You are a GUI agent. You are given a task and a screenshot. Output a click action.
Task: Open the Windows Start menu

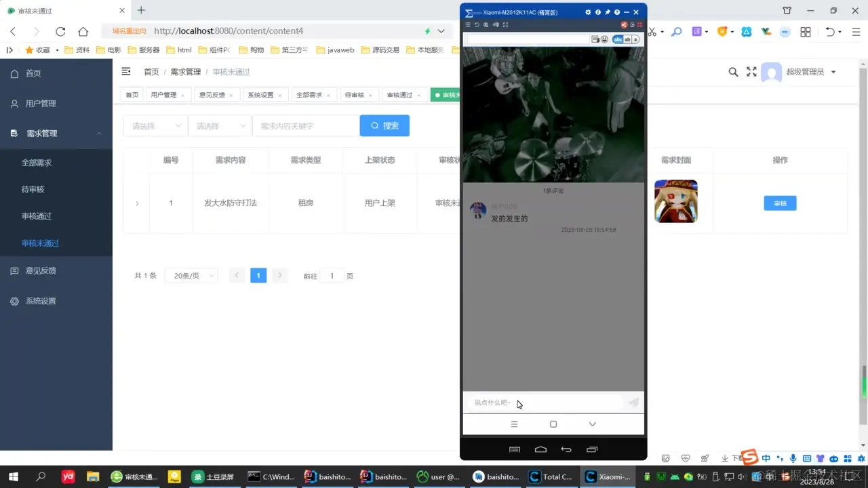(13, 476)
